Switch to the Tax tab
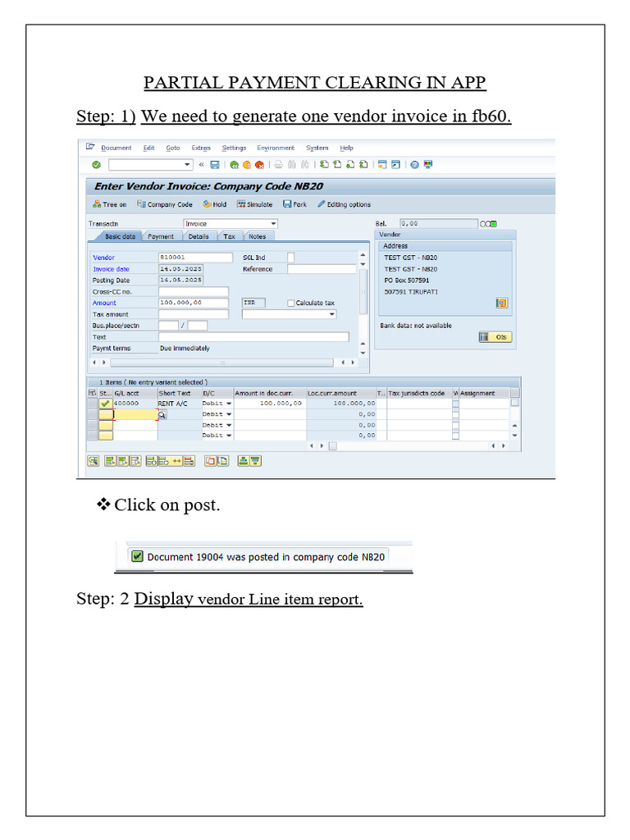Image resolution: width=630 pixels, height=840 pixels. click(230, 236)
